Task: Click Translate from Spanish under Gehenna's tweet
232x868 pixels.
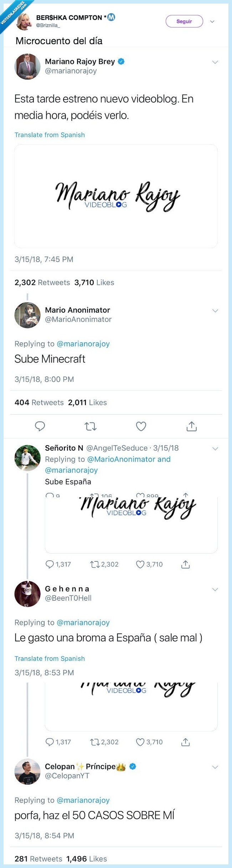Action: [50, 658]
